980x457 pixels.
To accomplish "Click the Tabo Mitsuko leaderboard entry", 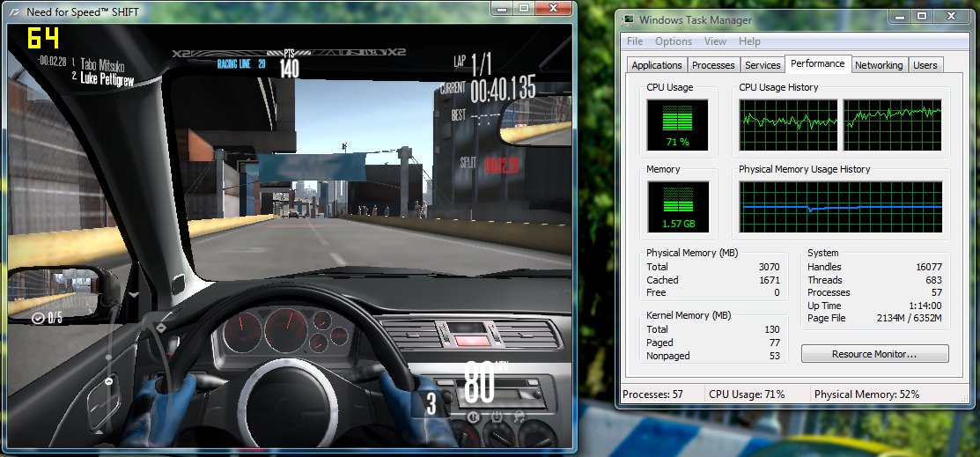I will (x=98, y=63).
